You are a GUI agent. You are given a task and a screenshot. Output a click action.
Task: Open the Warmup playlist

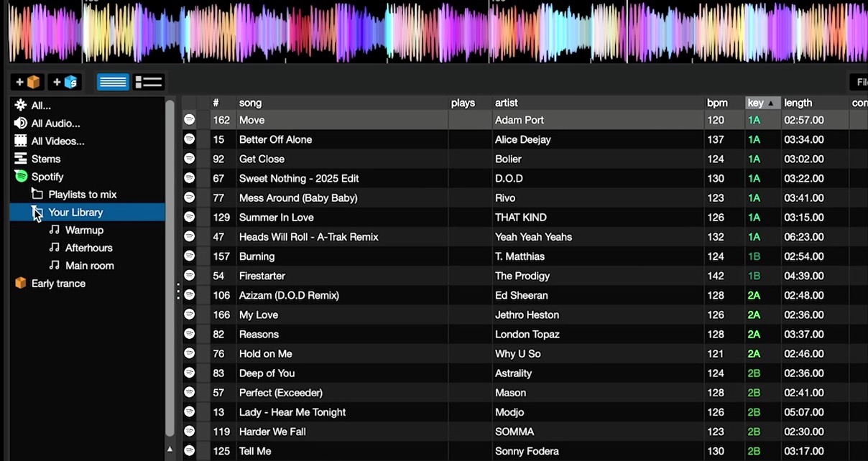coord(84,230)
